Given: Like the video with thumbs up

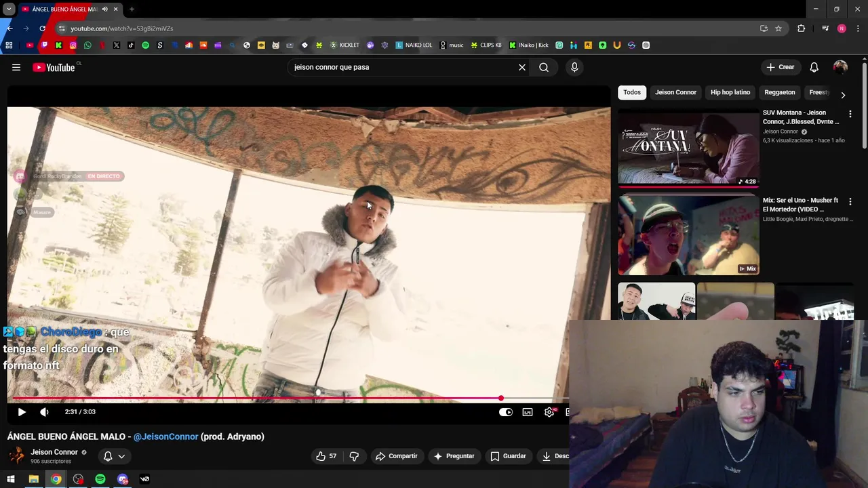Looking at the screenshot, I should coord(327,456).
